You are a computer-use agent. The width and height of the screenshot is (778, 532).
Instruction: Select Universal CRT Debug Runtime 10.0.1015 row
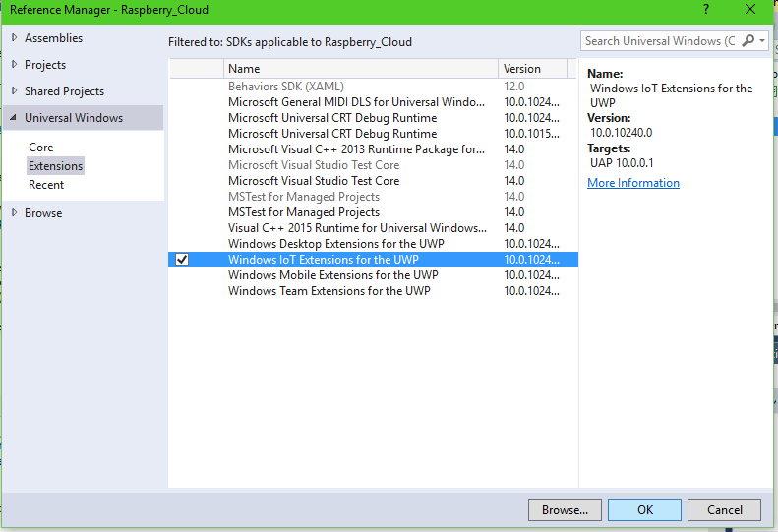click(373, 134)
